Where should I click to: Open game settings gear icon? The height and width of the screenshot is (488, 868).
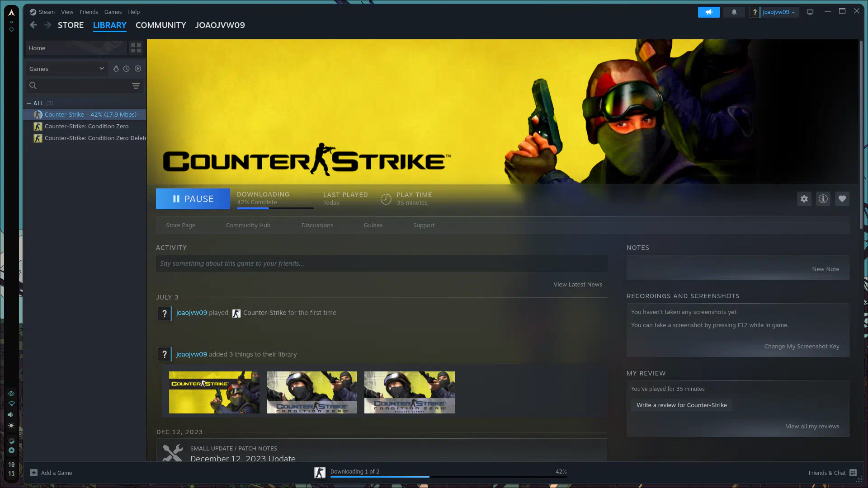pos(804,199)
